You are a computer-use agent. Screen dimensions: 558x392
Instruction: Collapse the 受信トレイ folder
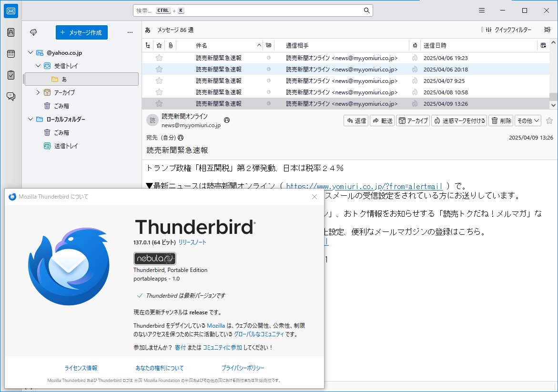click(38, 66)
